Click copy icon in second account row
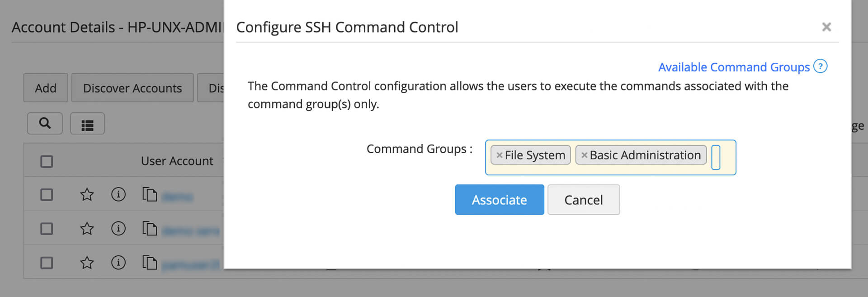 click(150, 229)
